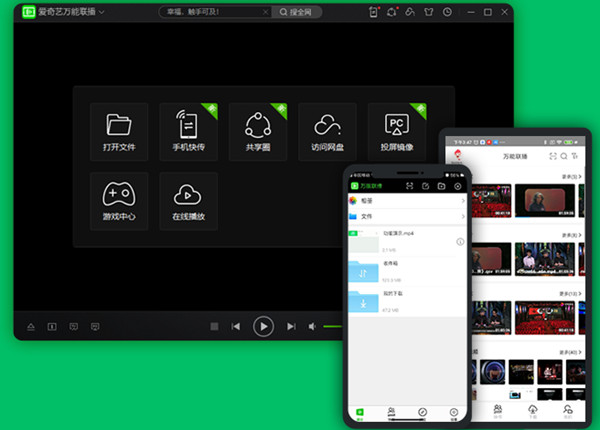Viewport: 600px width, 430px height.
Task: Click the eject open-file icon in bottom bar
Action: 31,327
